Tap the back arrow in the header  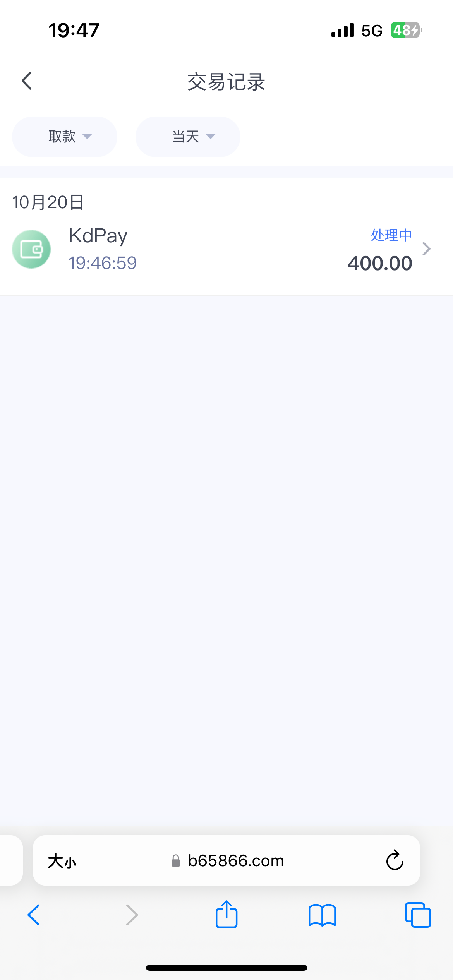point(27,81)
